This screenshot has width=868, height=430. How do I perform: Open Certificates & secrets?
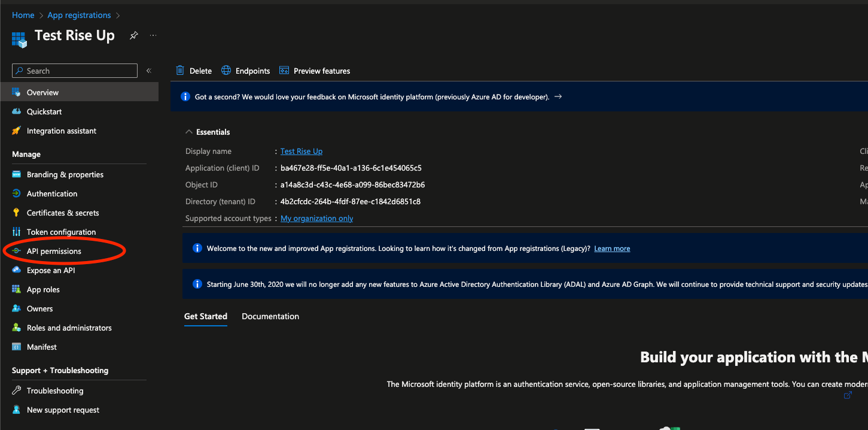pos(62,213)
